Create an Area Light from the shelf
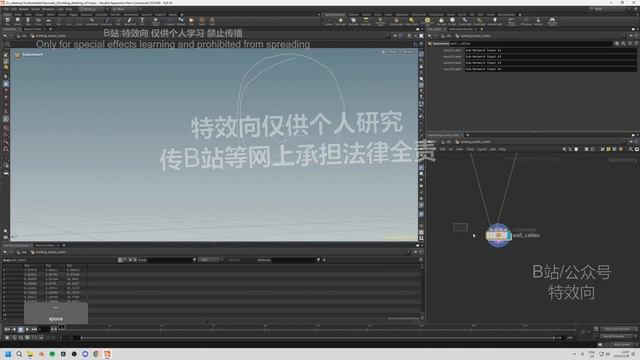The width and height of the screenshot is (640, 360). point(366,21)
